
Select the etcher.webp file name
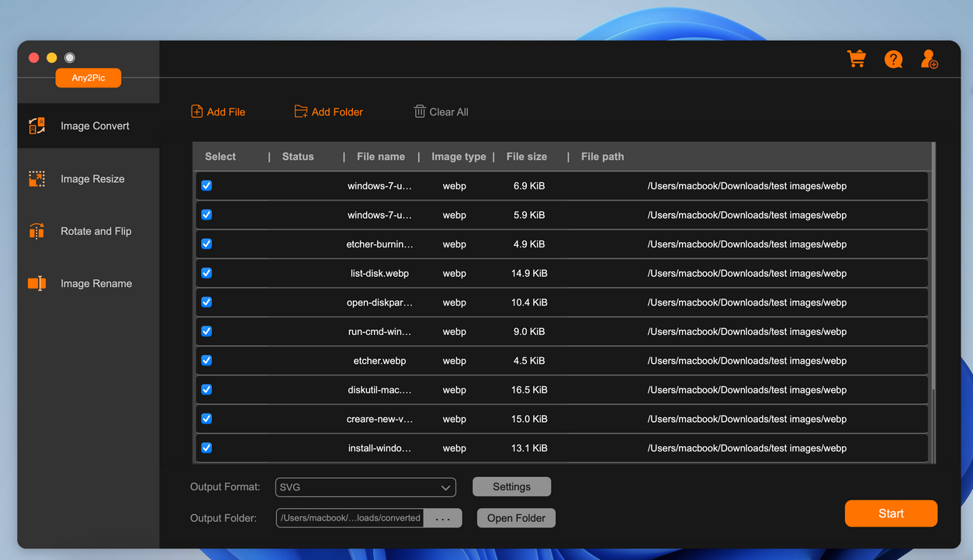pyautogui.click(x=379, y=361)
